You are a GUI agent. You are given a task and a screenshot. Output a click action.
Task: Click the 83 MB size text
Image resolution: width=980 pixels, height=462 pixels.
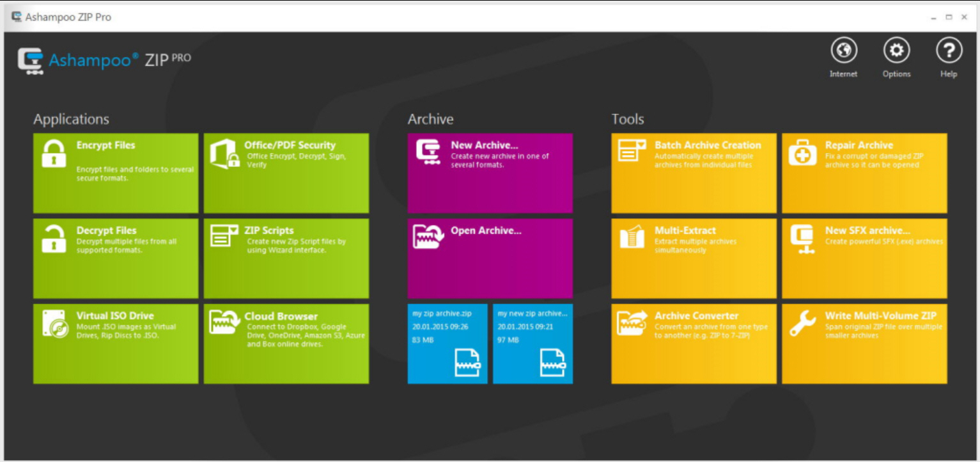tap(423, 340)
